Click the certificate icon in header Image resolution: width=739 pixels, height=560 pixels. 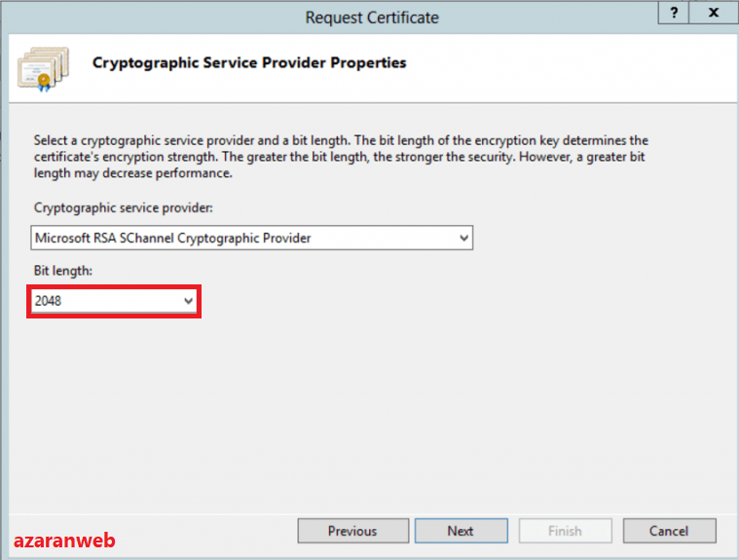(x=43, y=66)
